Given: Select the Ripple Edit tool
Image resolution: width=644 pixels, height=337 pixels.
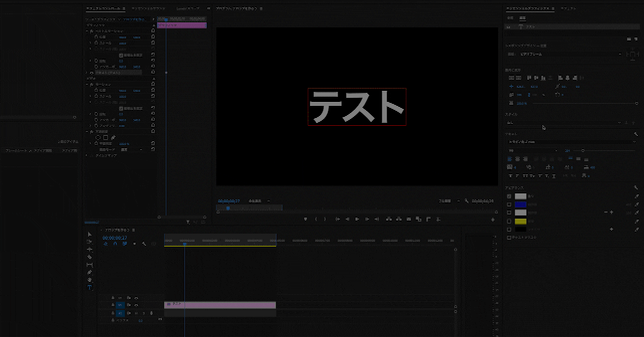Looking at the screenshot, I should pyautogui.click(x=90, y=249).
